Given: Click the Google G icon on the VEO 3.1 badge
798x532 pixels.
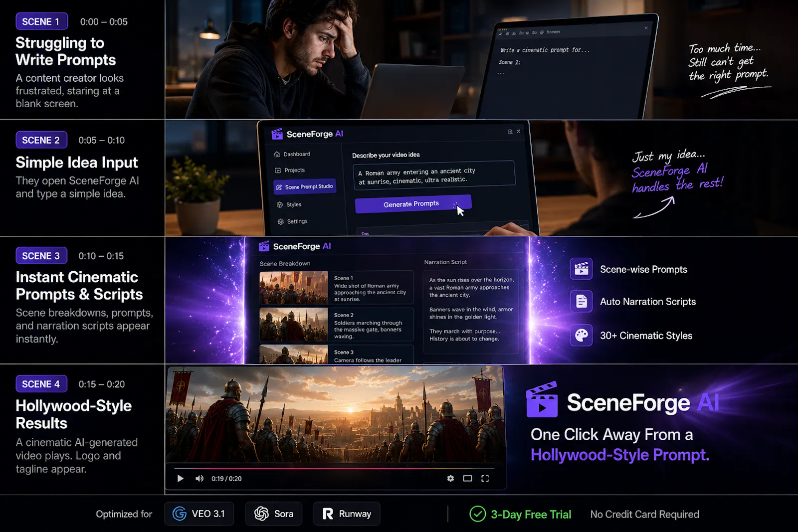Looking at the screenshot, I should click(179, 514).
